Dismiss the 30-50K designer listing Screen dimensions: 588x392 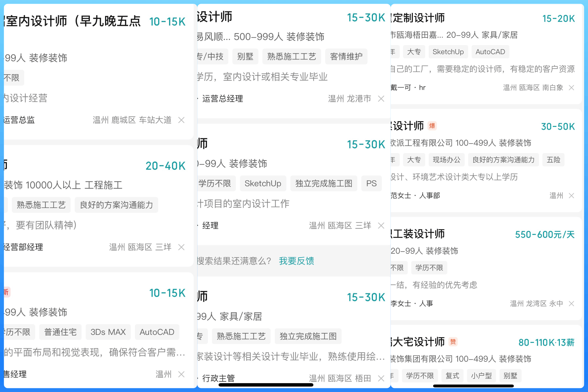pyautogui.click(x=571, y=196)
